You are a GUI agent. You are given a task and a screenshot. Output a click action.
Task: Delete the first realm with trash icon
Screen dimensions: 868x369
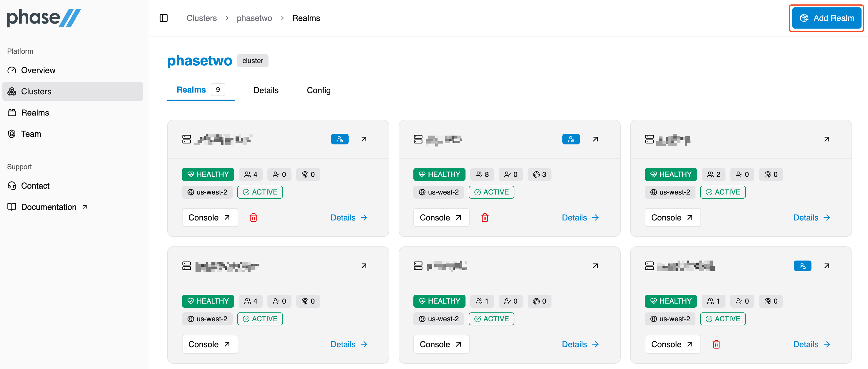click(254, 218)
